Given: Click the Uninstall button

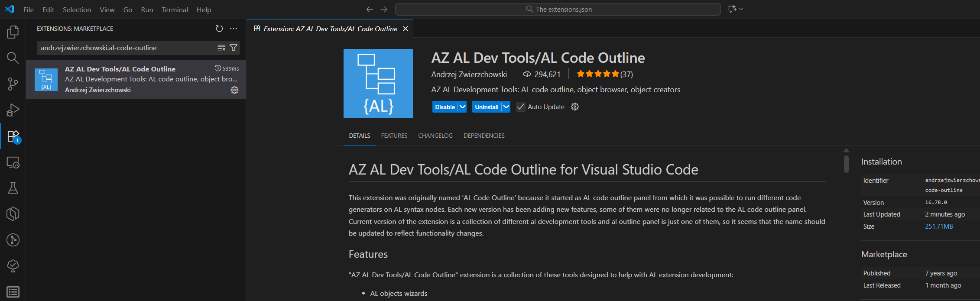Looking at the screenshot, I should pos(487,107).
